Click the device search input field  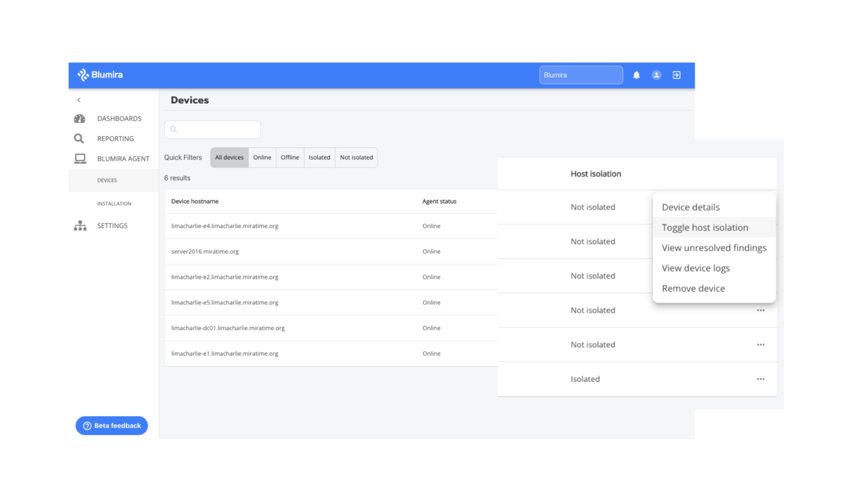pyautogui.click(x=212, y=129)
